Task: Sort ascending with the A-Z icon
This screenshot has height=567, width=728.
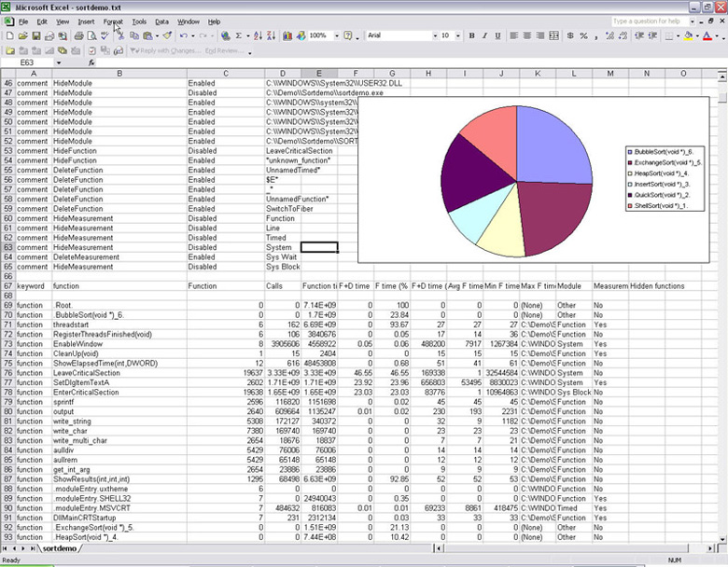Action: pos(257,35)
